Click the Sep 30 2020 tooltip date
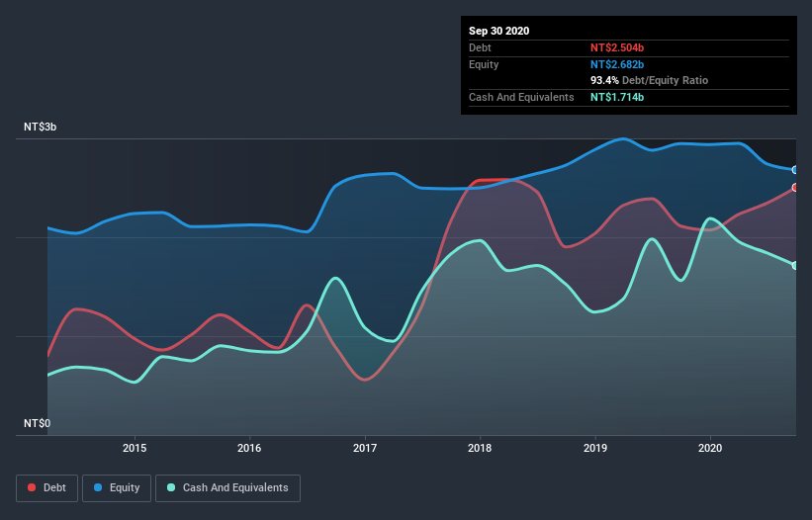 (498, 31)
